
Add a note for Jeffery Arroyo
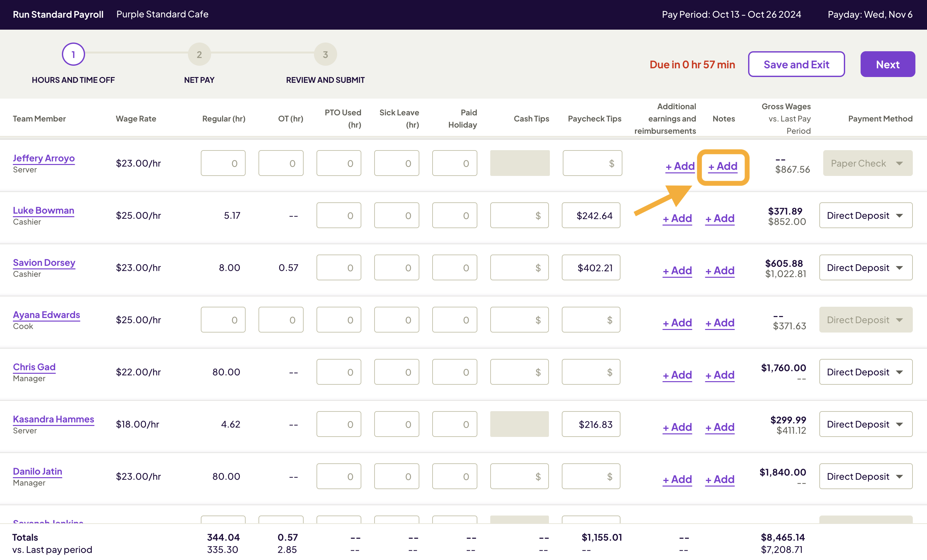pyautogui.click(x=723, y=166)
